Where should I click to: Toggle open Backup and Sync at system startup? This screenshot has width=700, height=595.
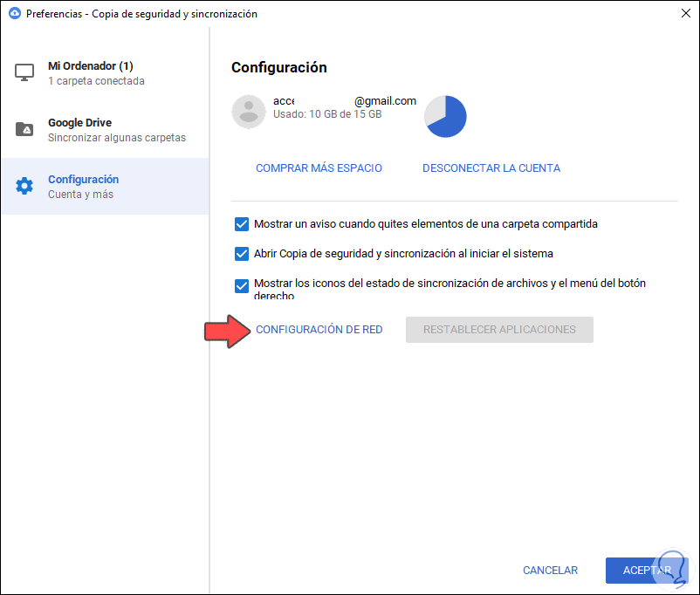[242, 254]
